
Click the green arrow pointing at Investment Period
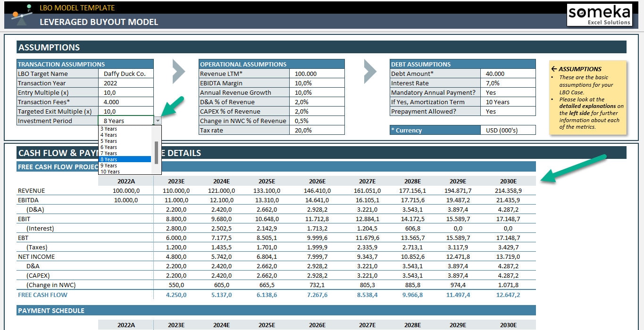(172, 105)
